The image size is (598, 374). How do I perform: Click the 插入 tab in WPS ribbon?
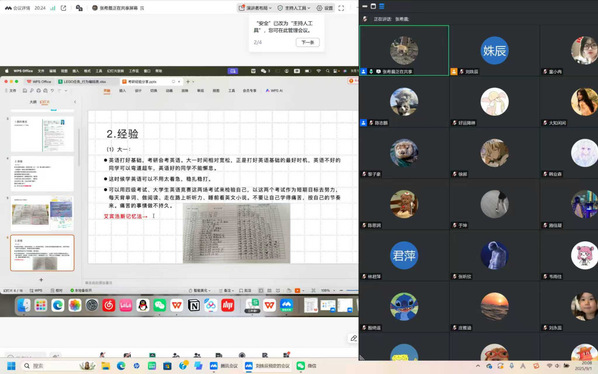coord(122,91)
